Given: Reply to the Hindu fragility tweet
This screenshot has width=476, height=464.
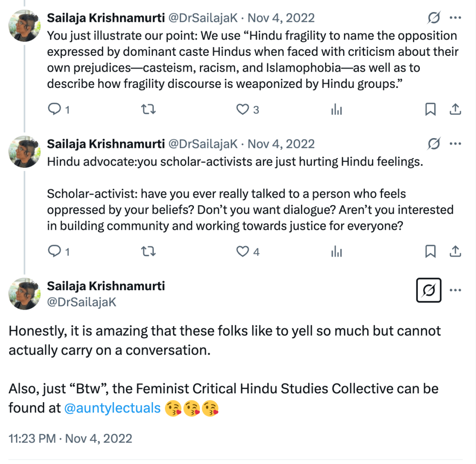Looking at the screenshot, I should point(55,109).
